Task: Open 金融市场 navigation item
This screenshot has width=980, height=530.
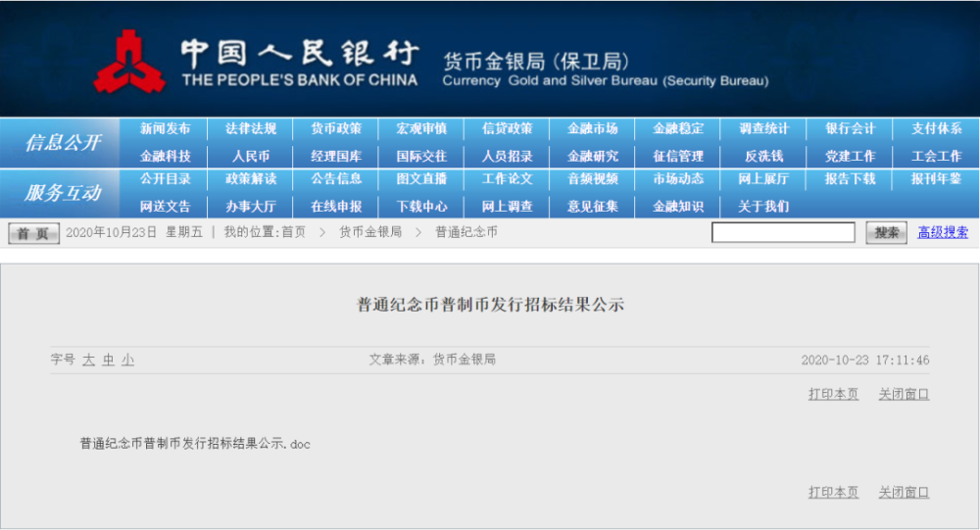Action: tap(593, 128)
